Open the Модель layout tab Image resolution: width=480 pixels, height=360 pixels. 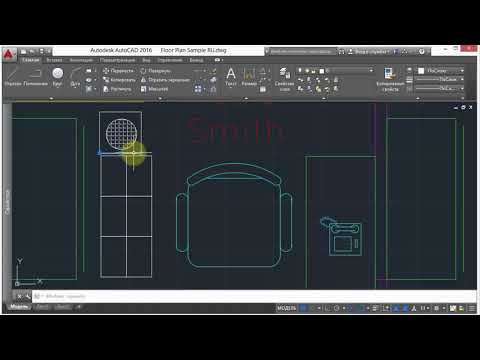(x=19, y=307)
